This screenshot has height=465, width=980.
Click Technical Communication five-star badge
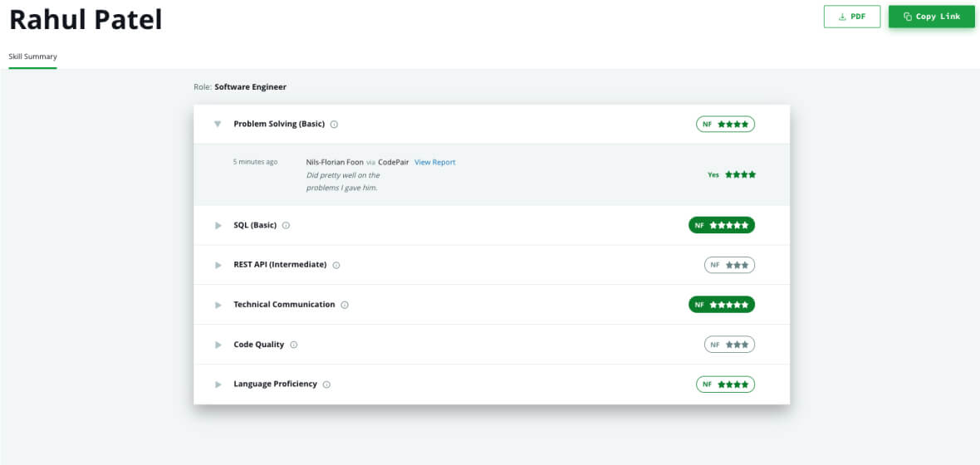tap(721, 305)
